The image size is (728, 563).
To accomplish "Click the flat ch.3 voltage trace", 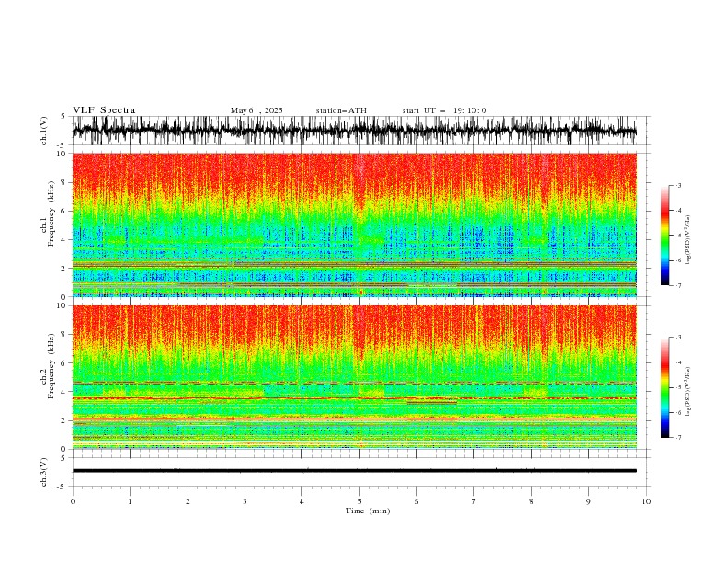I will click(354, 471).
